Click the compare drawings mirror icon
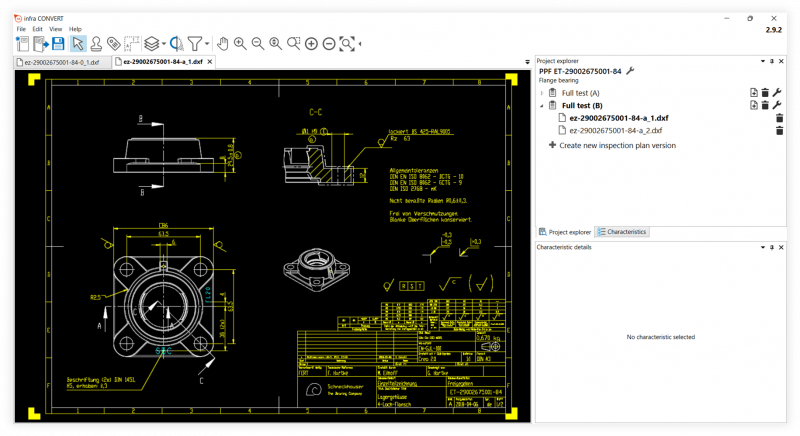 [x=177, y=44]
